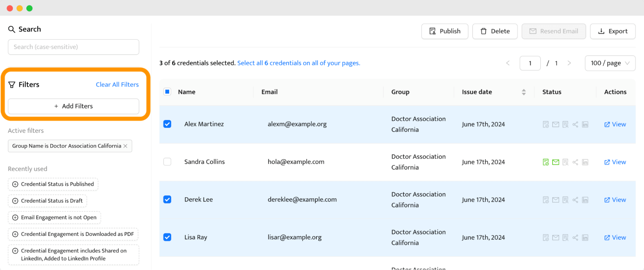Click the LinkedIn status icon in Sandra Collins row

pos(585,162)
